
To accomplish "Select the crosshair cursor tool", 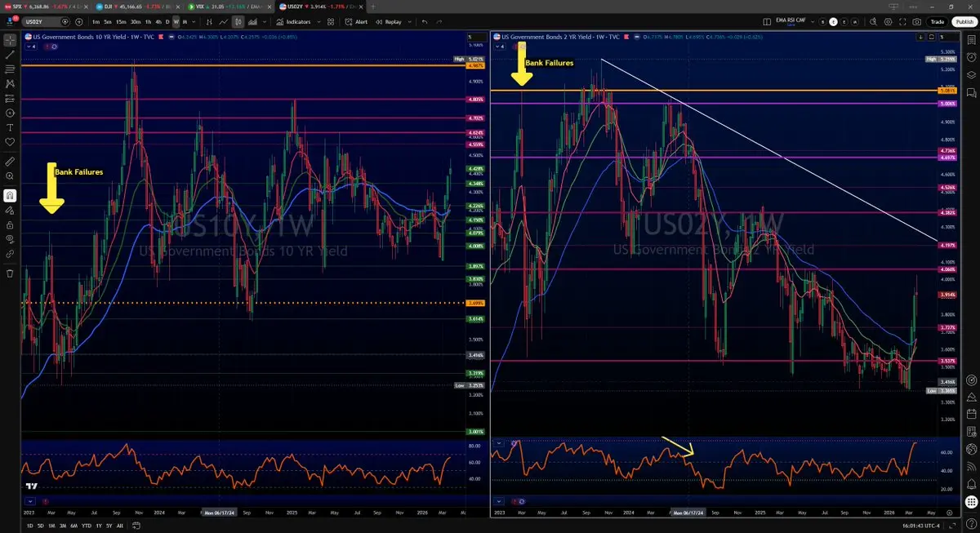I will pyautogui.click(x=10, y=40).
